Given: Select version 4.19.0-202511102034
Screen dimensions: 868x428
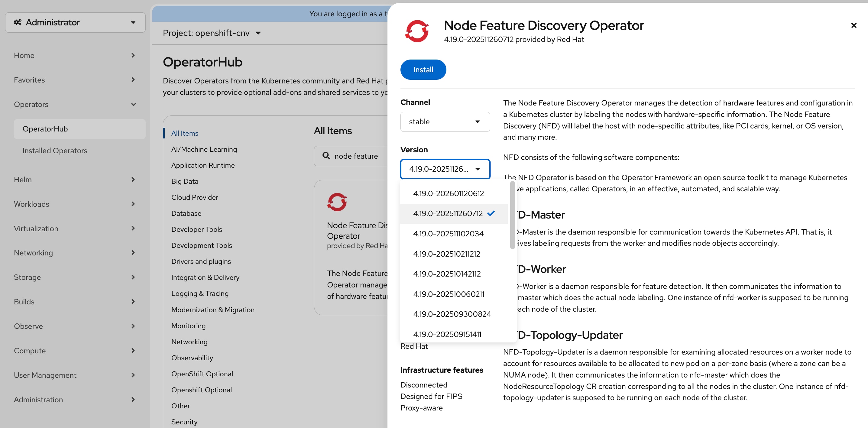Looking at the screenshot, I should [454, 234].
